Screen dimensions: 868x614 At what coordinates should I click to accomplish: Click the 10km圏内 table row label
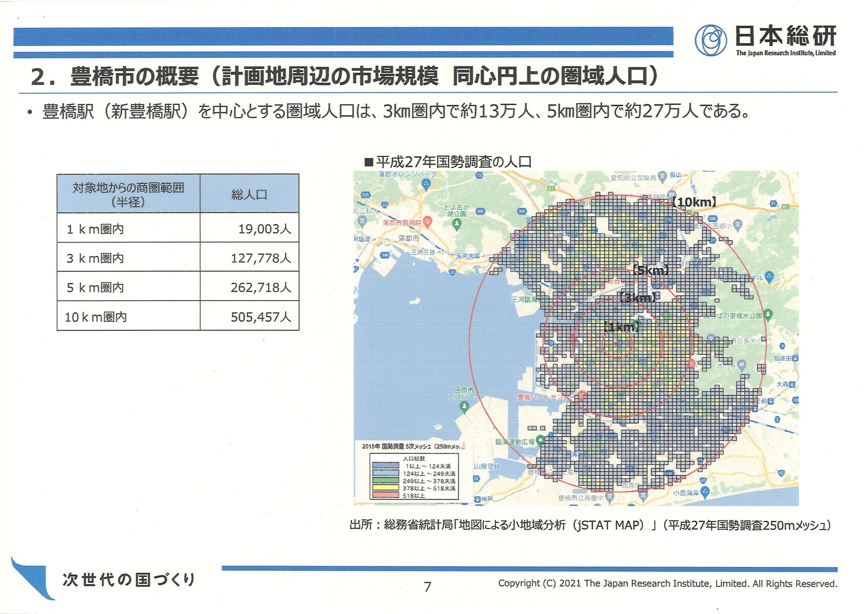pyautogui.click(x=96, y=317)
